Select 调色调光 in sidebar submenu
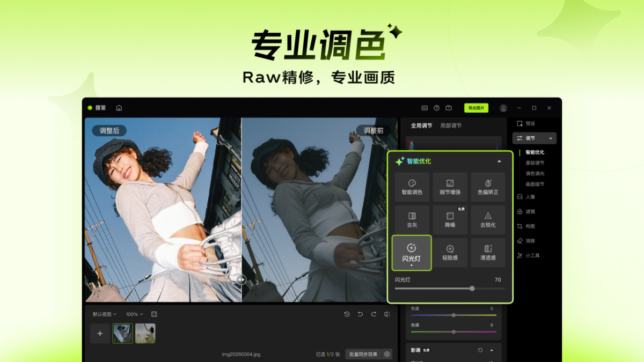Screen dimensions: 644x362 tap(535, 173)
